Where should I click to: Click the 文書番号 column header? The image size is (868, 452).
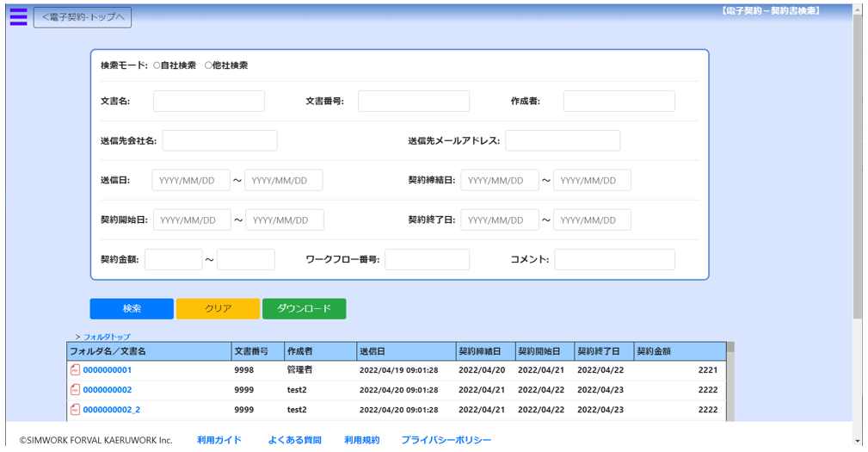coord(258,351)
